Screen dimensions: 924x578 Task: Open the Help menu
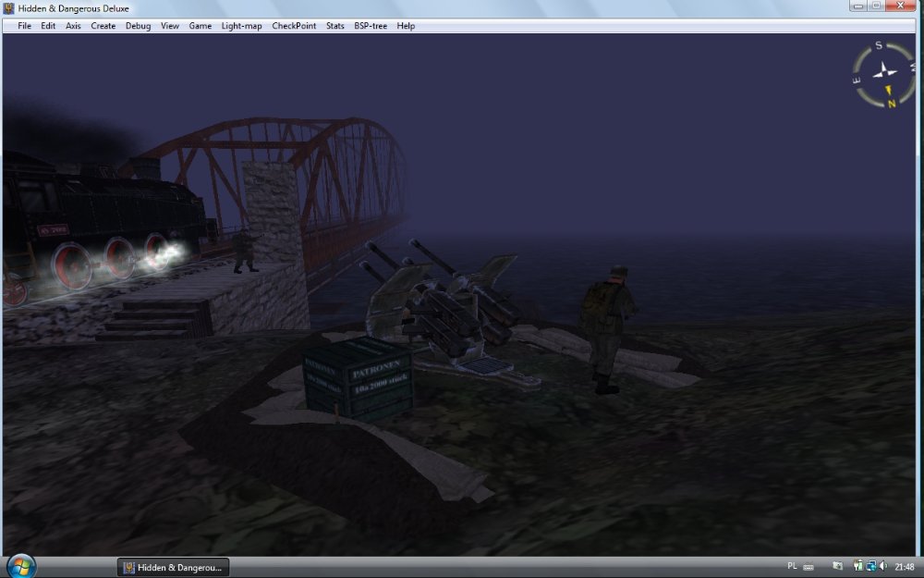click(406, 26)
